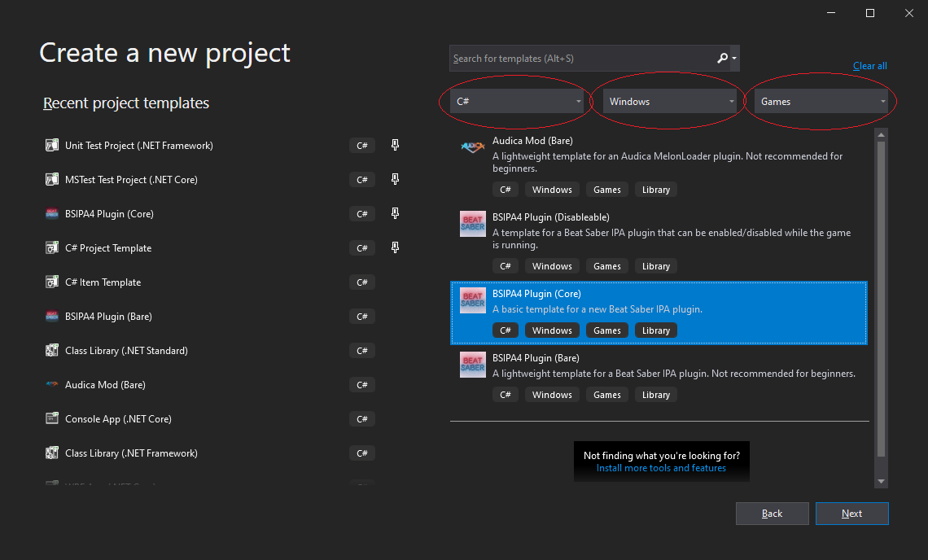Click the Audica icon in the recent templates list

pos(52,384)
